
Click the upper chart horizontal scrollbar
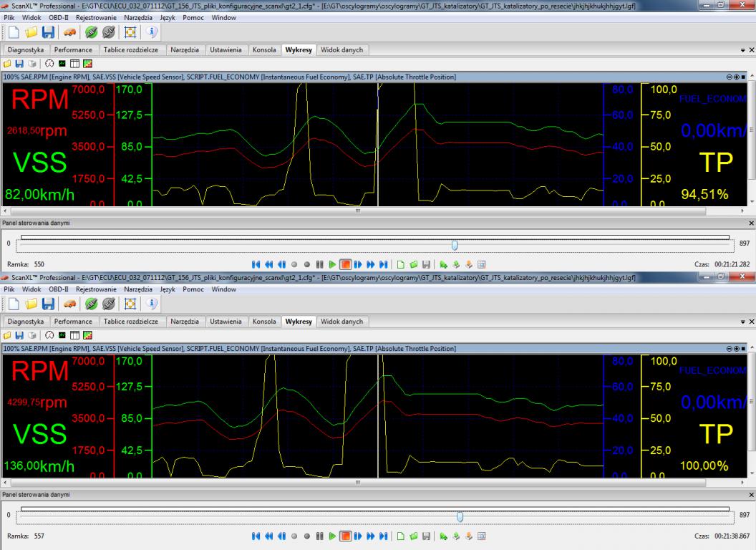tap(358, 211)
